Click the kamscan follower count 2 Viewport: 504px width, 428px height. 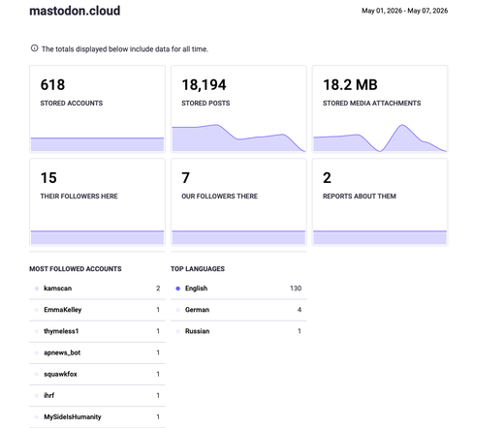click(158, 289)
